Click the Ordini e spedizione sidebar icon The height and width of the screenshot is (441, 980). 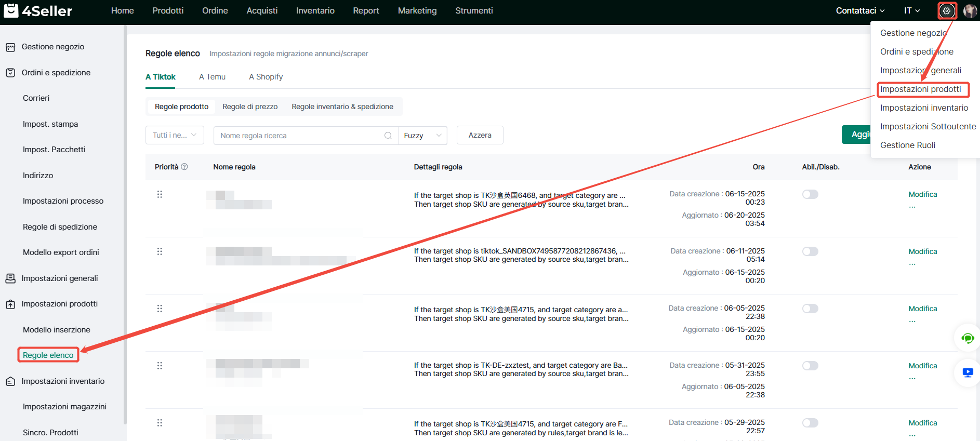pos(10,73)
